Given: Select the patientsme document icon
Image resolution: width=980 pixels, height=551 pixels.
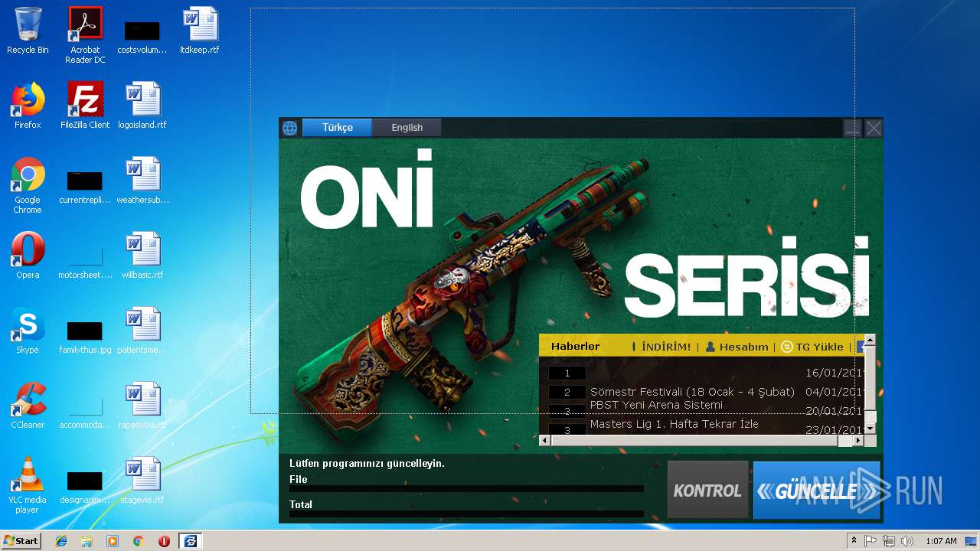Looking at the screenshot, I should coord(142,331).
